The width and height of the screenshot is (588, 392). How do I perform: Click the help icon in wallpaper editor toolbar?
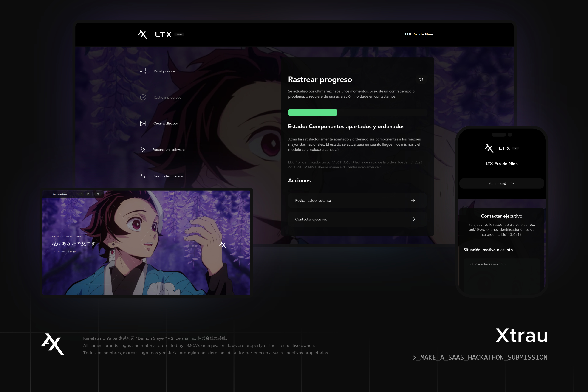pos(88,194)
